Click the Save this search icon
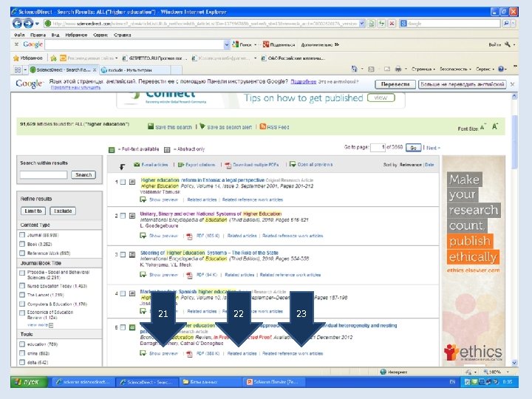This screenshot has width=532, height=399. [151, 126]
